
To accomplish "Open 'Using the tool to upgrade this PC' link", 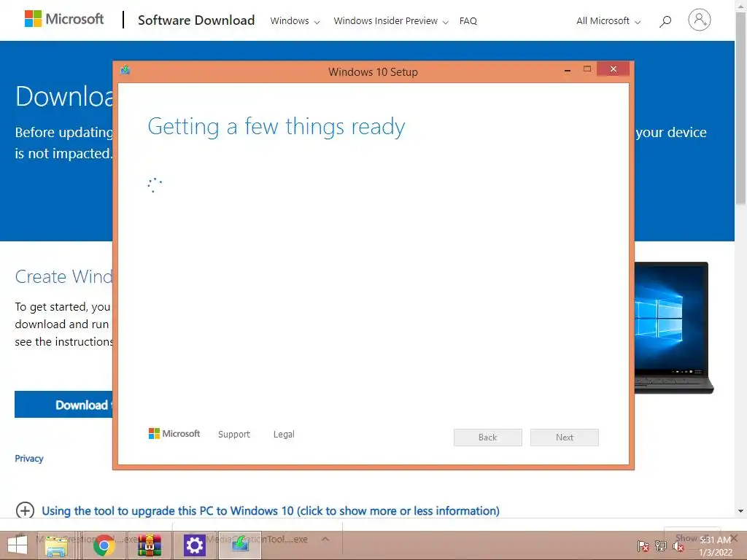I will (x=271, y=511).
